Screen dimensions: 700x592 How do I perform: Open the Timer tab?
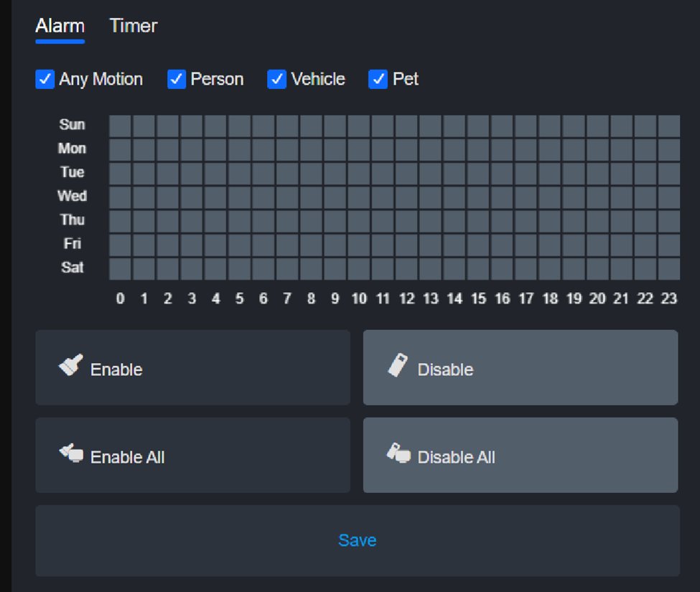coord(133,26)
